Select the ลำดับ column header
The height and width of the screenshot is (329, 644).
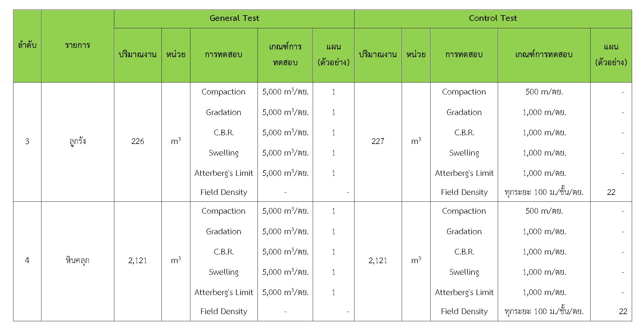click(x=27, y=46)
